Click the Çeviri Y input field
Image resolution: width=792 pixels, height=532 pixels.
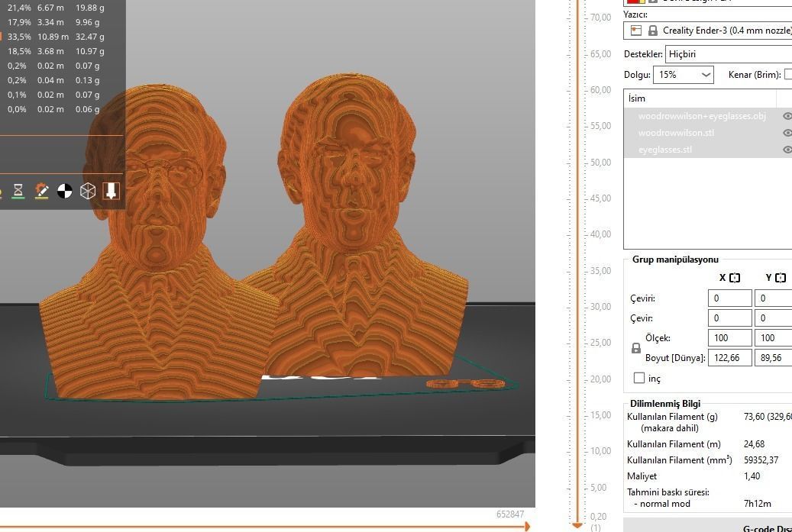[774, 298]
